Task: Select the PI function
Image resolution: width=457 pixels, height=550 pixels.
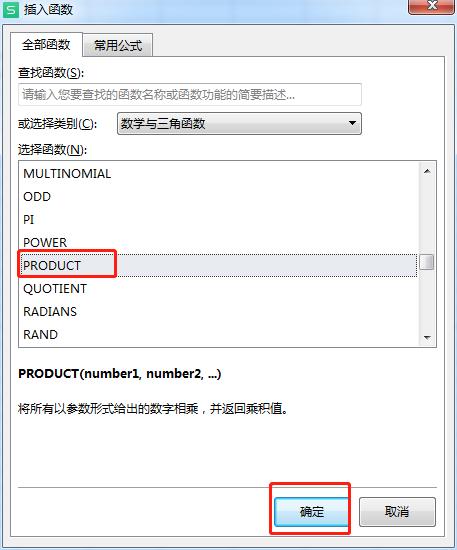Action: (217, 220)
